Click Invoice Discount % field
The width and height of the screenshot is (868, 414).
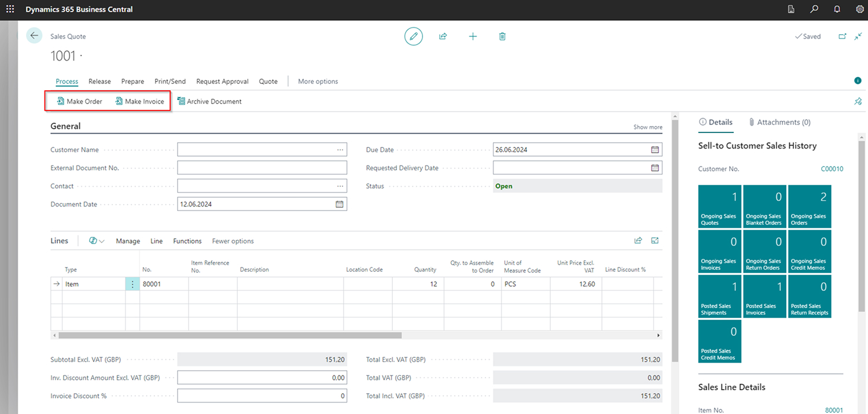point(262,396)
